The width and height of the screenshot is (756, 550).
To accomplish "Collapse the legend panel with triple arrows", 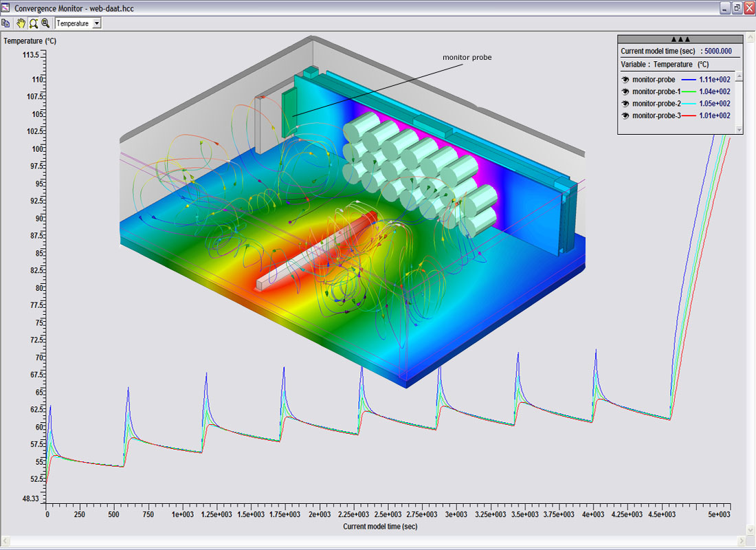I will click(680, 39).
